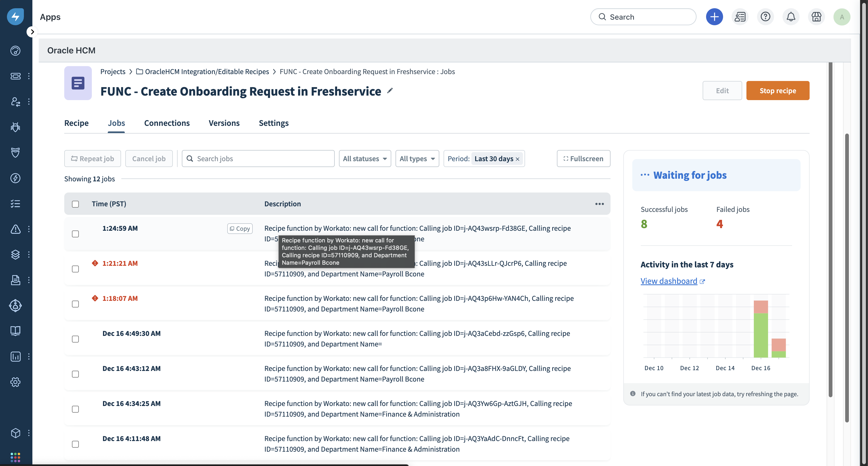Toggle the select-all jobs checkbox in header
The height and width of the screenshot is (466, 868).
(75, 204)
